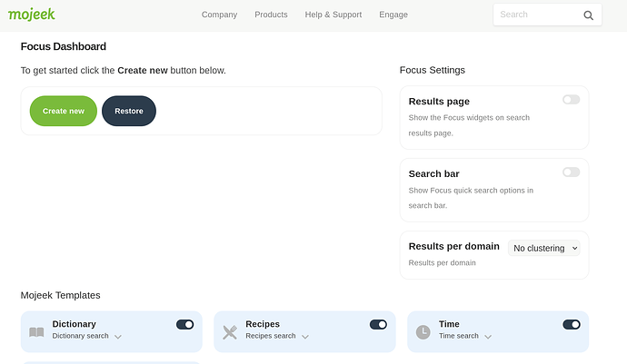The image size is (627, 364).
Task: Click the search magnifier icon
Action: 588,15
